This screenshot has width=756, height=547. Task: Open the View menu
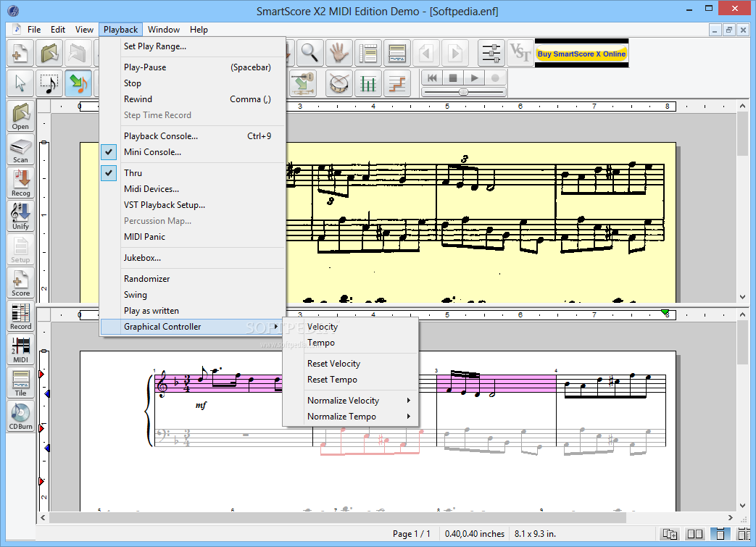84,30
